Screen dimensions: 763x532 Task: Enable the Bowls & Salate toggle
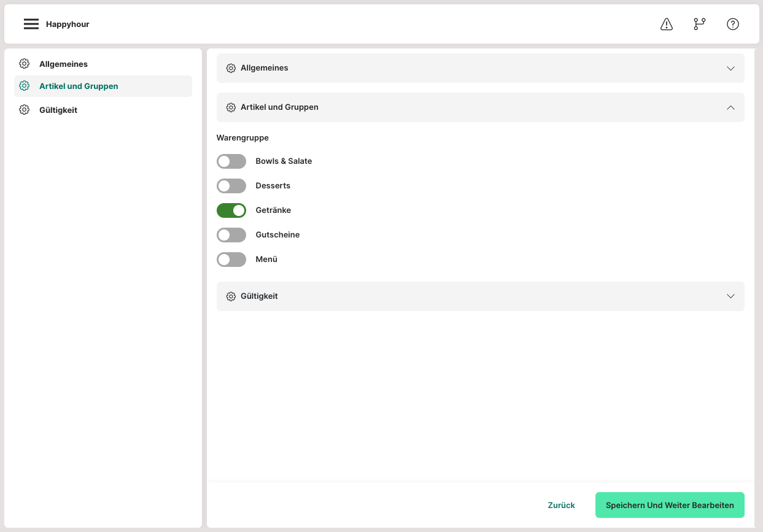tap(231, 161)
